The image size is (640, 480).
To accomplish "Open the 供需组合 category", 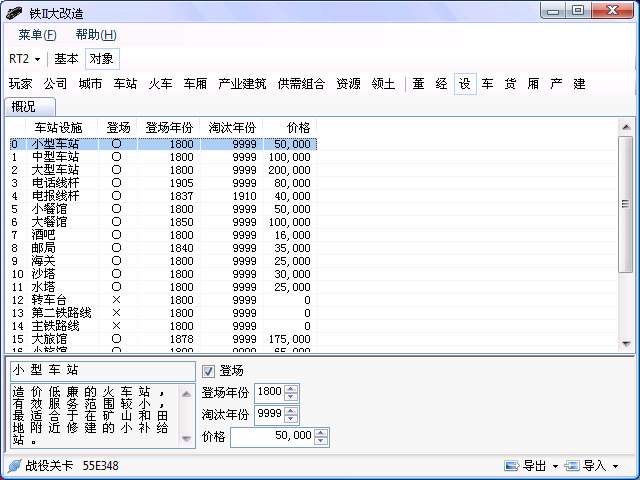I will coord(301,84).
